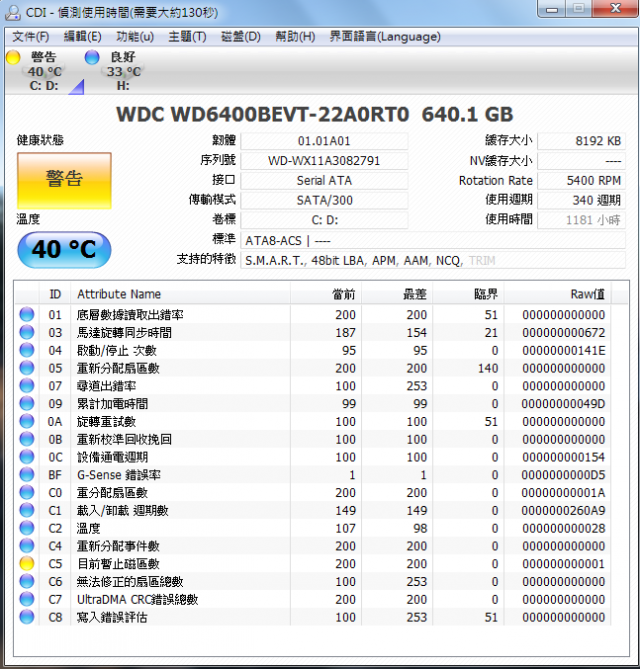Click the supported features field with S.M.A.R.T.
This screenshot has height=670, width=640.
point(433,260)
